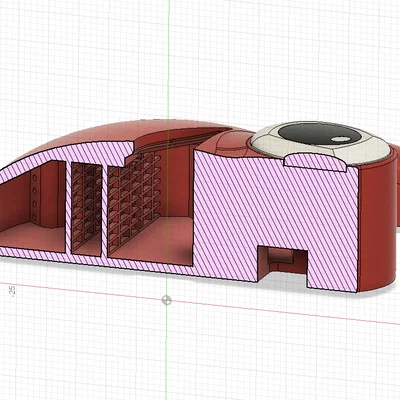Select the black oval face on top

coord(320,134)
